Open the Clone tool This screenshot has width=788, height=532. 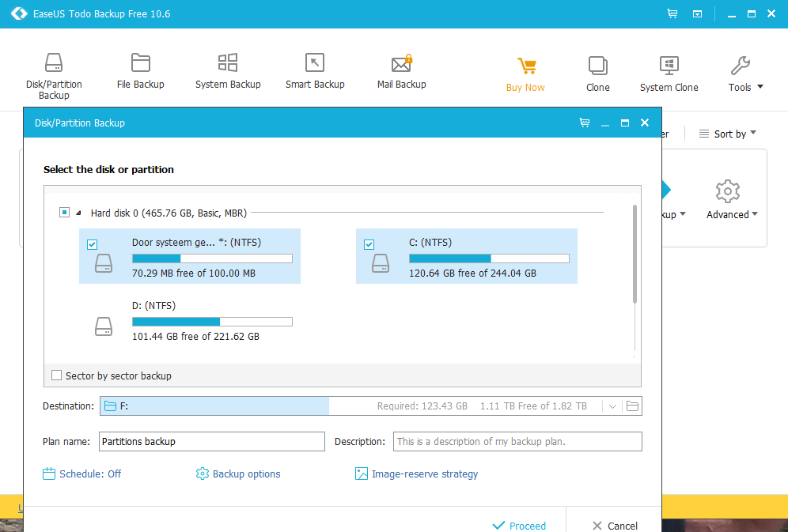[x=597, y=74]
